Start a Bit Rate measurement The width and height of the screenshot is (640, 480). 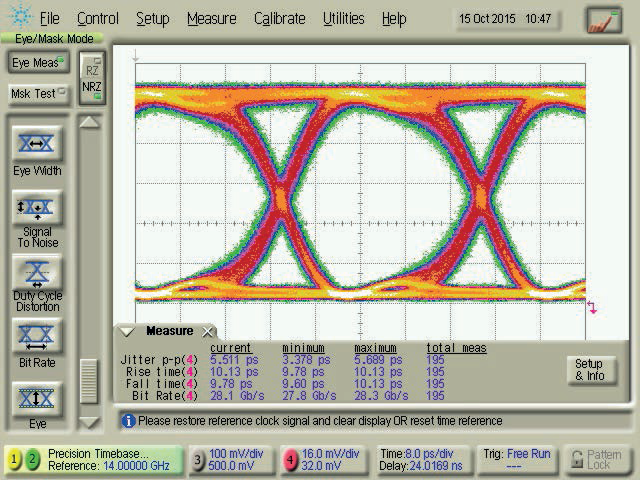click(37, 334)
